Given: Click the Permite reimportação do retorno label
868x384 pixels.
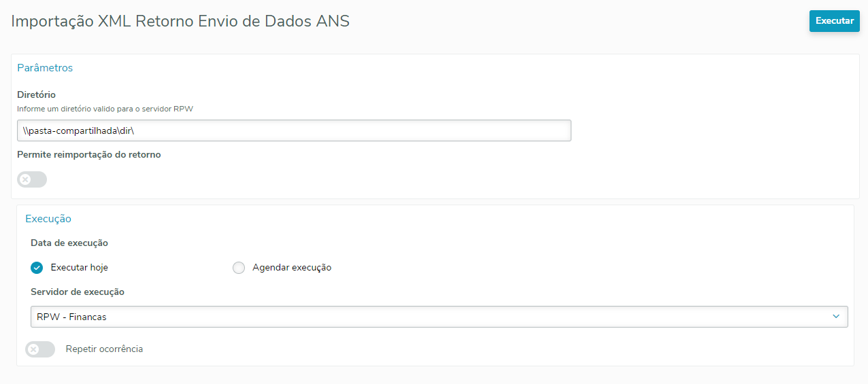Looking at the screenshot, I should [x=89, y=154].
